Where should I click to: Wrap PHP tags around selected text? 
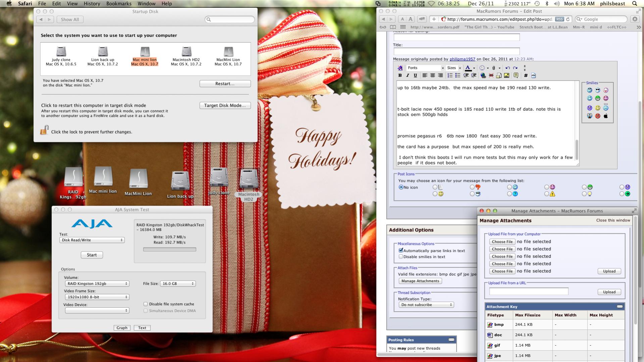[x=533, y=75]
